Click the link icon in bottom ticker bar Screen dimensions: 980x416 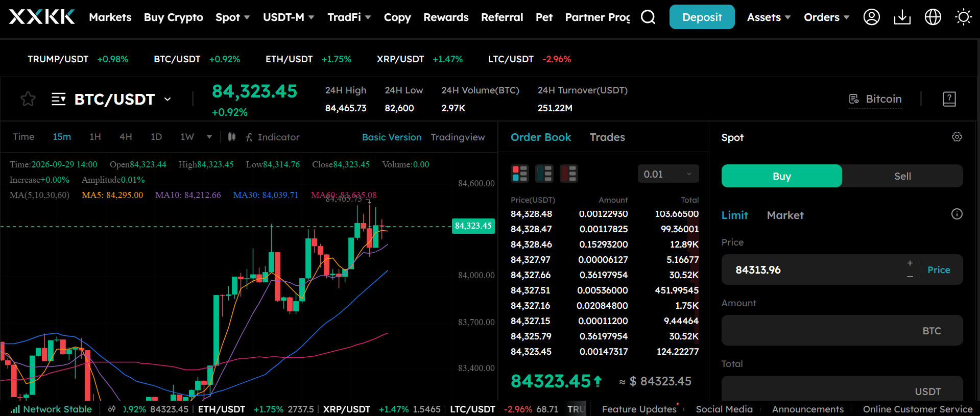(112, 409)
